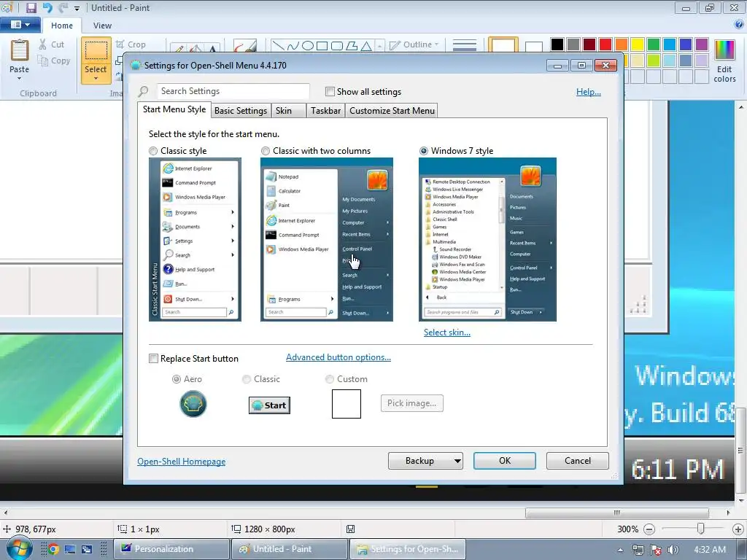Open the blue Paint application menu button
This screenshot has width=747, height=560.
coord(20,25)
